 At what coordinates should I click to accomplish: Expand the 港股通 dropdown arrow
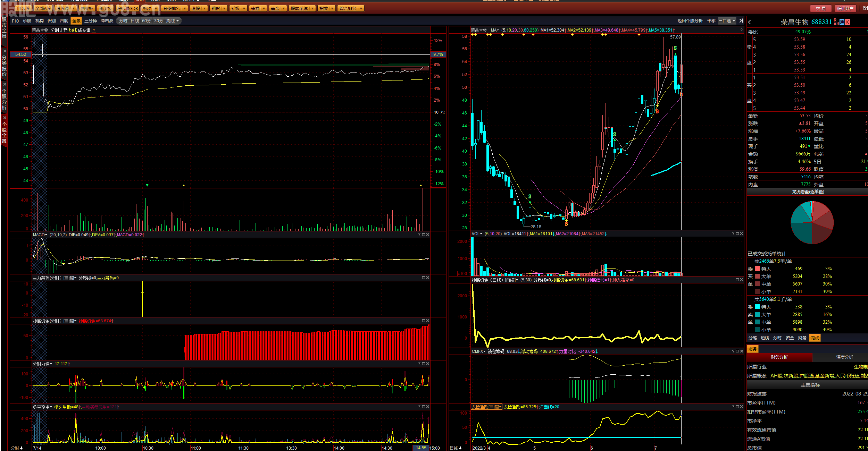click(x=74, y=8)
